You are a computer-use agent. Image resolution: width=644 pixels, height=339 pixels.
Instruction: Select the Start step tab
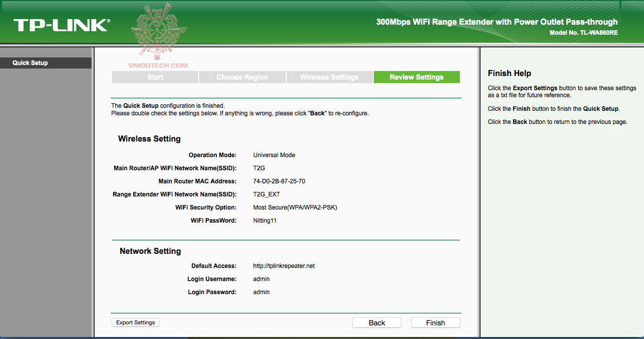155,77
